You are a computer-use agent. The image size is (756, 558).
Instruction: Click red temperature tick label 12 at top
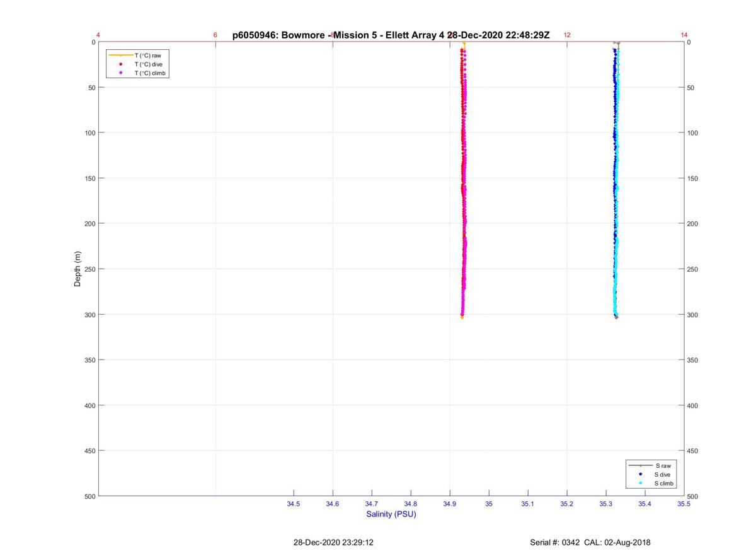(x=567, y=35)
